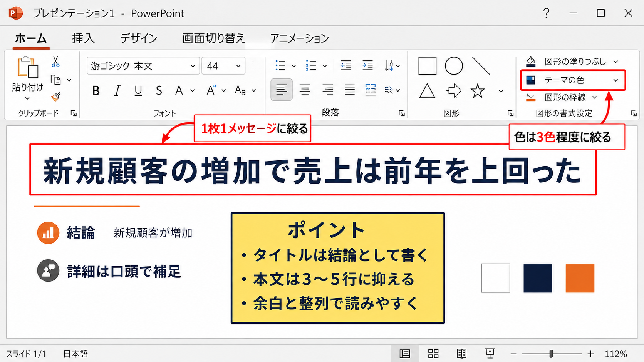
Task: Click the font color A icon
Action: point(179,91)
